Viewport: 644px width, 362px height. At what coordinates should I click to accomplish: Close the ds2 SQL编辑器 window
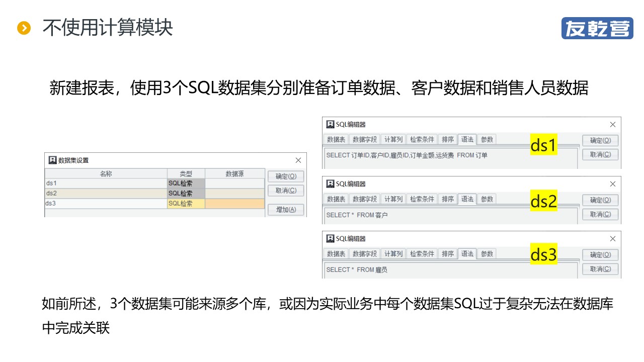[x=612, y=184]
